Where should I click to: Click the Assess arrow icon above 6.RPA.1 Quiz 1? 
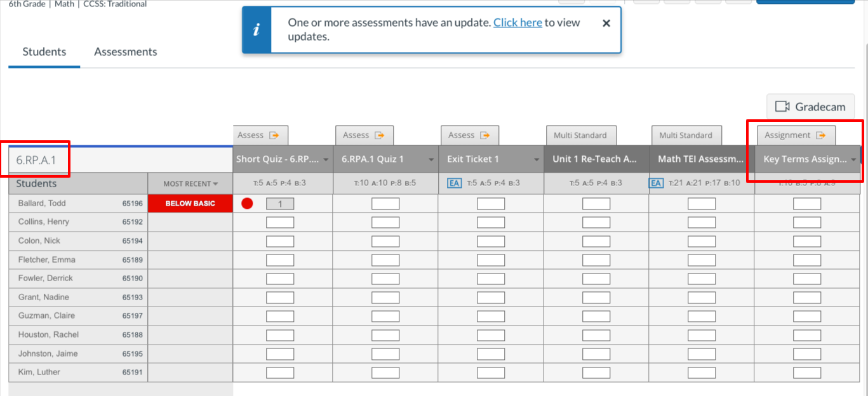point(379,135)
